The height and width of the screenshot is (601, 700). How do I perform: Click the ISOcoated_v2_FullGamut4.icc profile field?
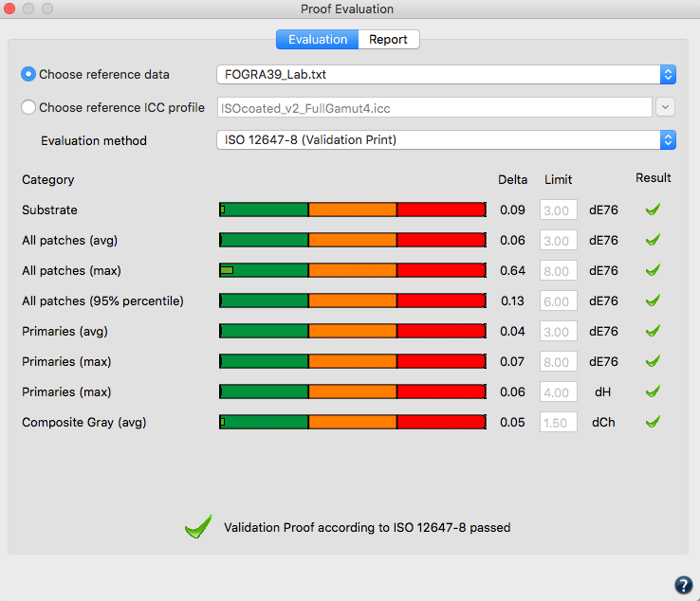click(x=434, y=107)
